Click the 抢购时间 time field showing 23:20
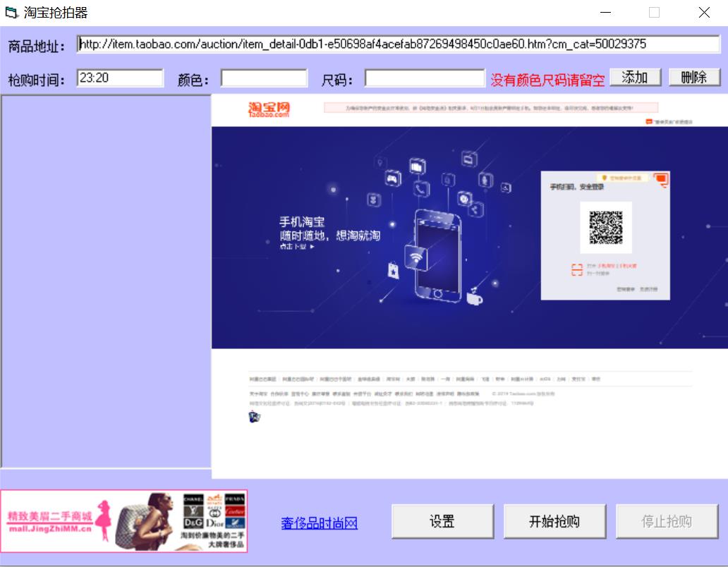The height and width of the screenshot is (567, 728). (x=119, y=78)
